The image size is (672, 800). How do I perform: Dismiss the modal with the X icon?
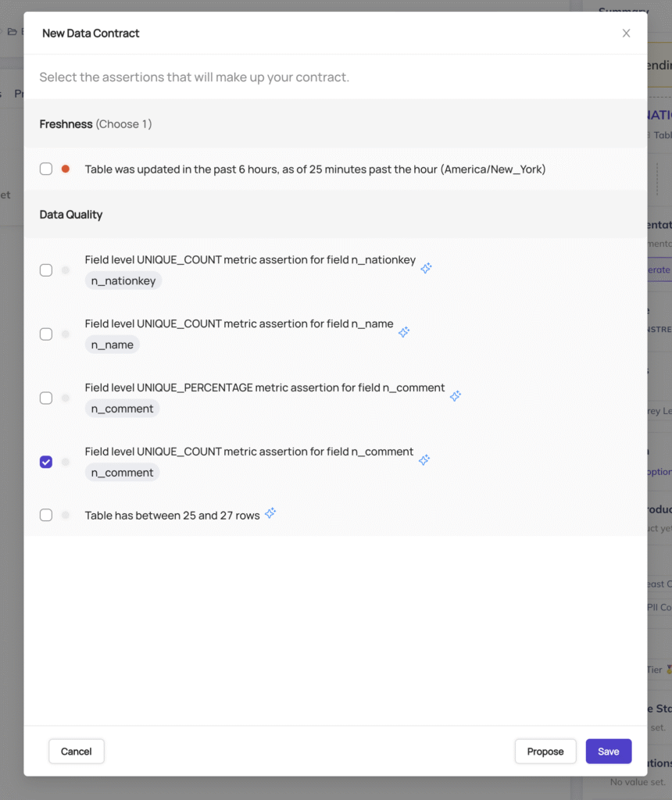click(626, 33)
